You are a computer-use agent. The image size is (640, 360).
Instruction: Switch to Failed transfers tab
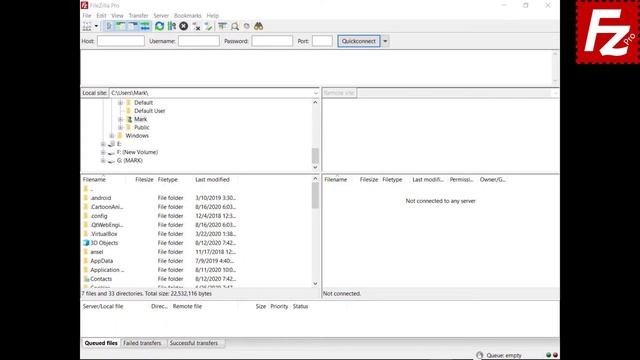[142, 343]
